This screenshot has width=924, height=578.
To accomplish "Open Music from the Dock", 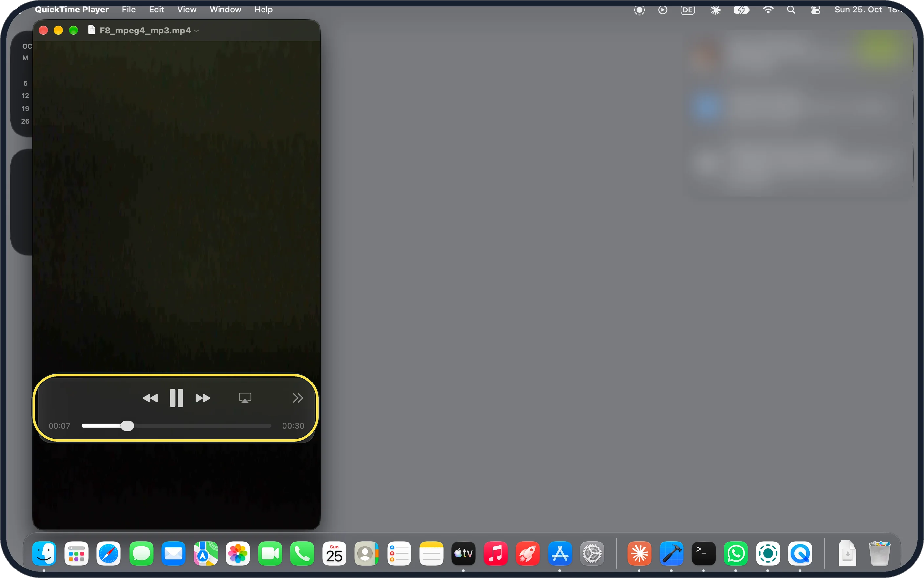I will pos(495,553).
